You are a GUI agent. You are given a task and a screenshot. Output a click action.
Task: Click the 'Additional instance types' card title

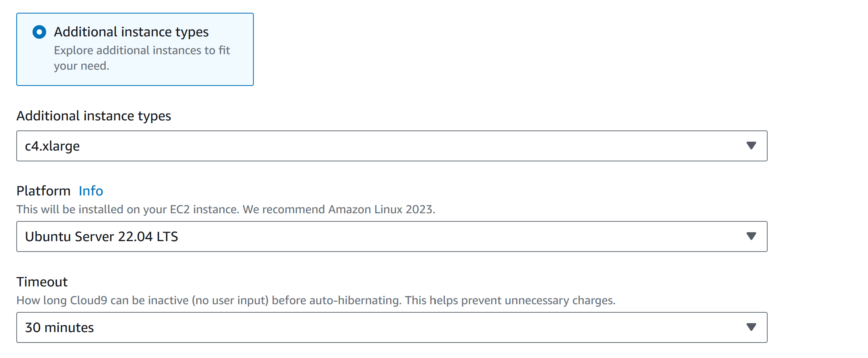[x=131, y=32]
